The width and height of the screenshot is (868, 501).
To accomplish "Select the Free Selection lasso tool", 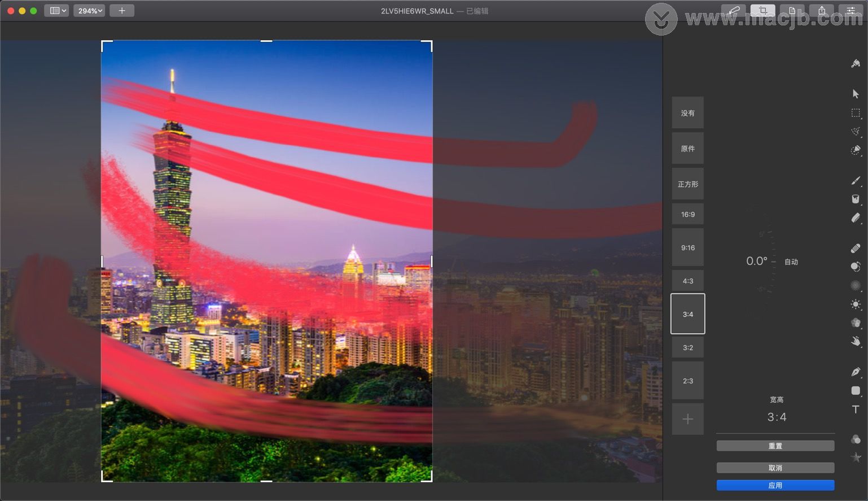I will tap(856, 132).
